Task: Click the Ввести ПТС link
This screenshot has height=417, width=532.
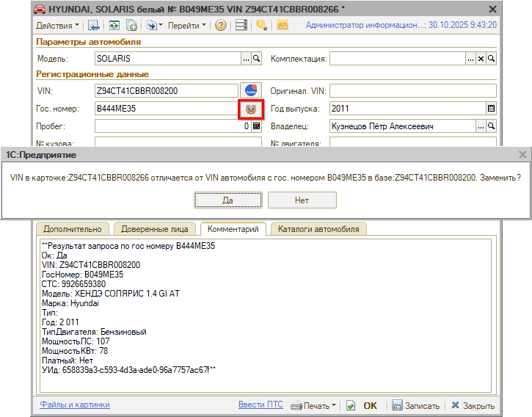Action: [261, 405]
